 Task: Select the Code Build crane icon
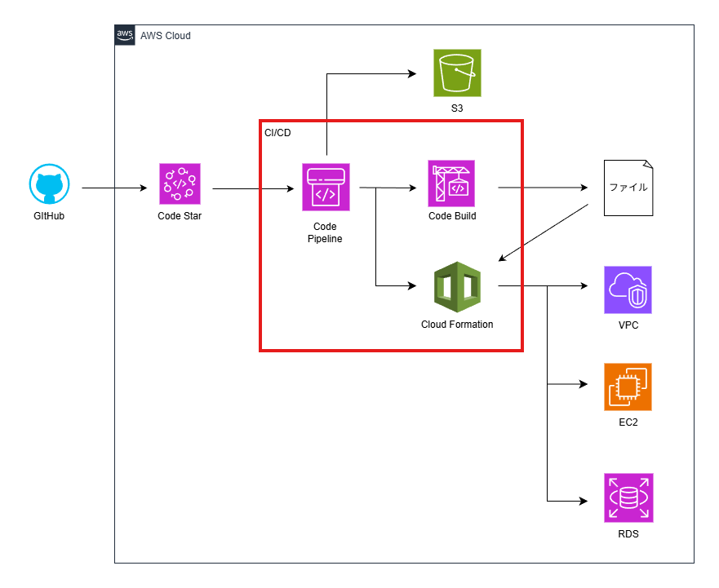pos(452,183)
